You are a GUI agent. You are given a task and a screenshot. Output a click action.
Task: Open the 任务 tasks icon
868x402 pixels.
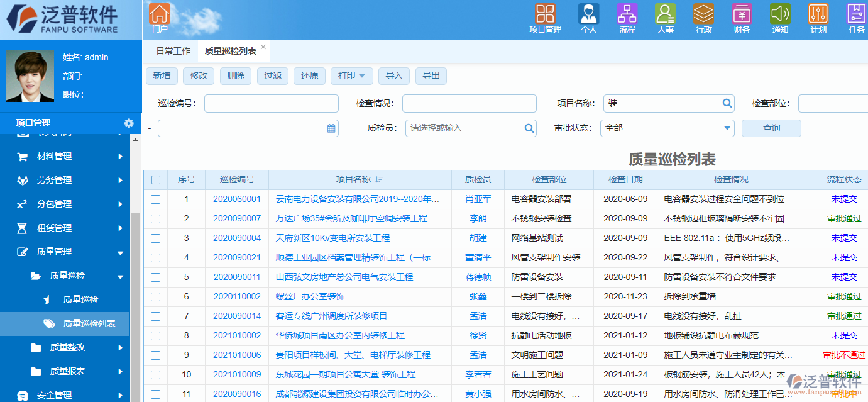coord(857,14)
